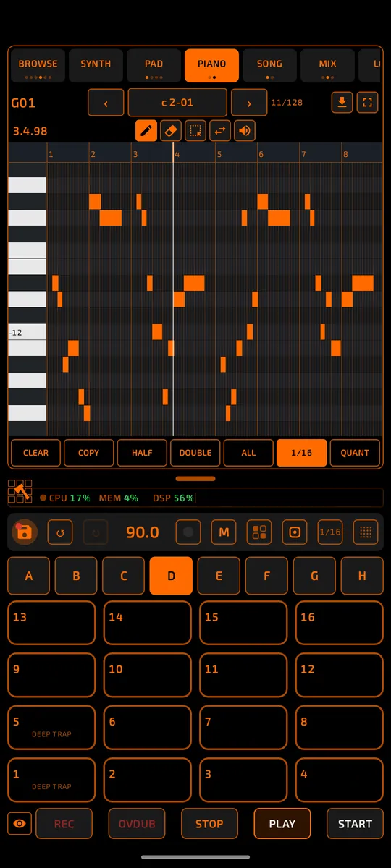
Task: Open the c 2-01 pattern selector
Action: point(177,103)
